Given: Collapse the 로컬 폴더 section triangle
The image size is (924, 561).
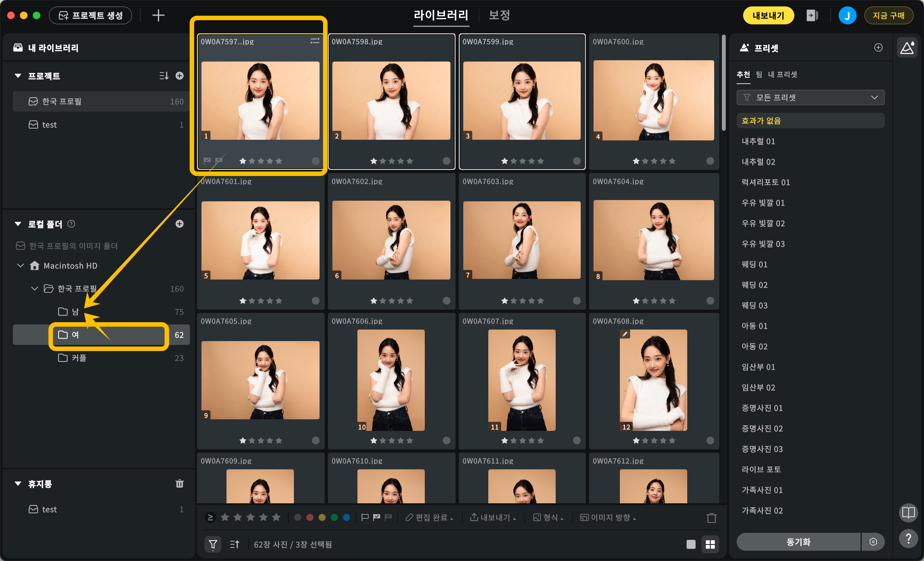Looking at the screenshot, I should pyautogui.click(x=18, y=224).
